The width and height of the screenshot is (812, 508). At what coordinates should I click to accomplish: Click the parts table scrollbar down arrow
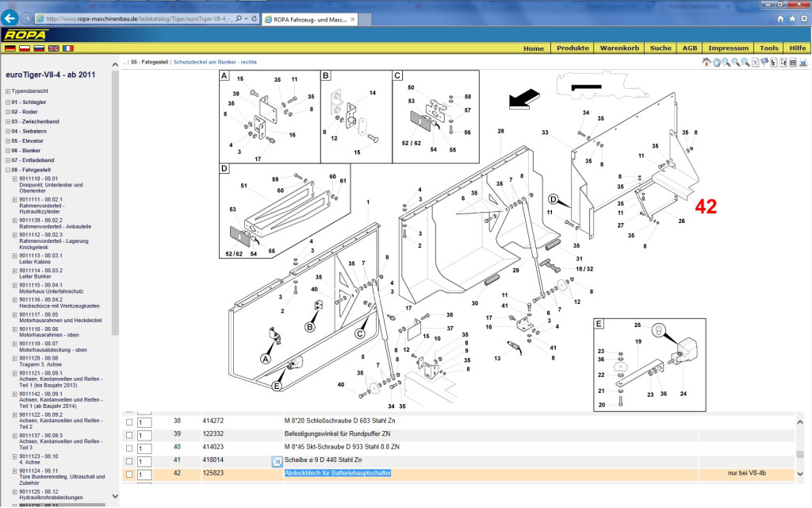click(800, 474)
